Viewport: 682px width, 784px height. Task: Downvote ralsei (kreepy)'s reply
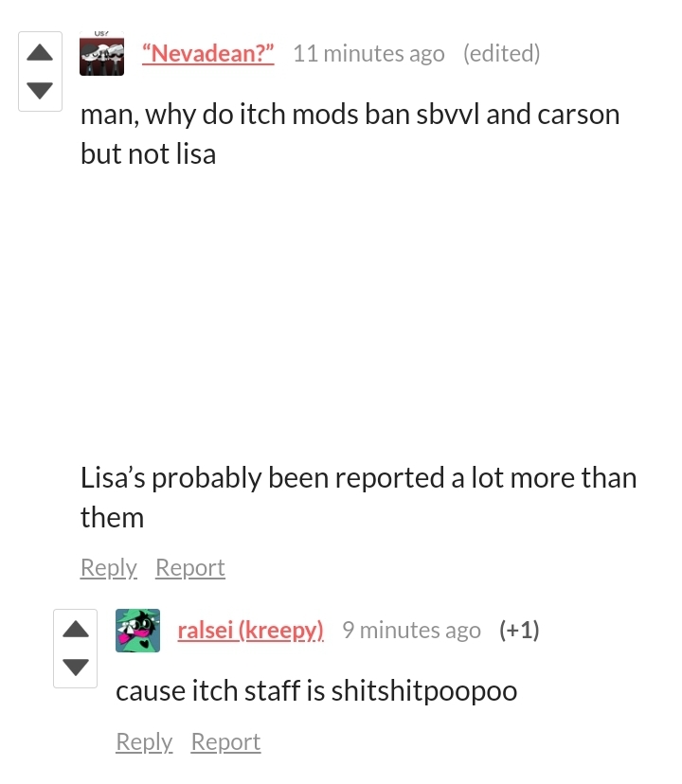(76, 667)
